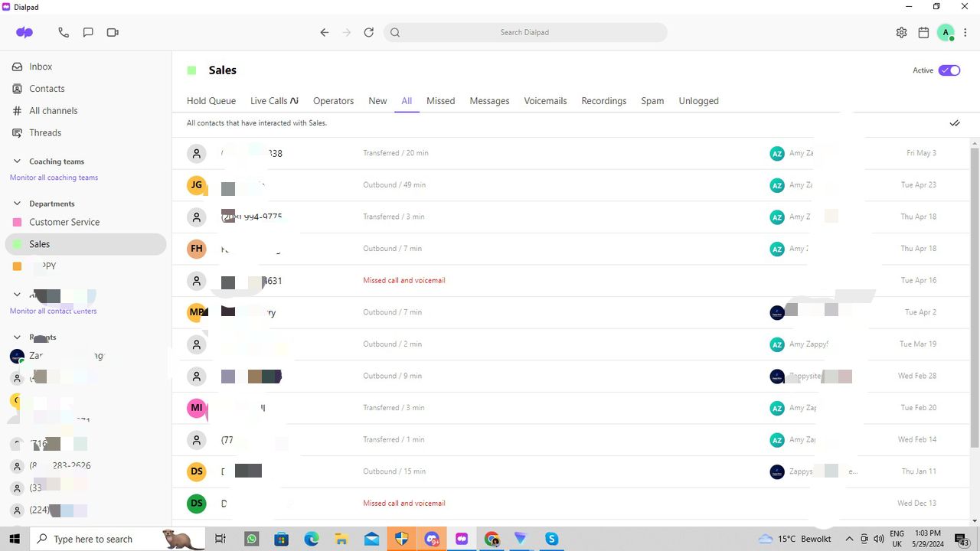Select the All tab
Image resolution: width=980 pixels, height=551 pixels.
pyautogui.click(x=407, y=101)
